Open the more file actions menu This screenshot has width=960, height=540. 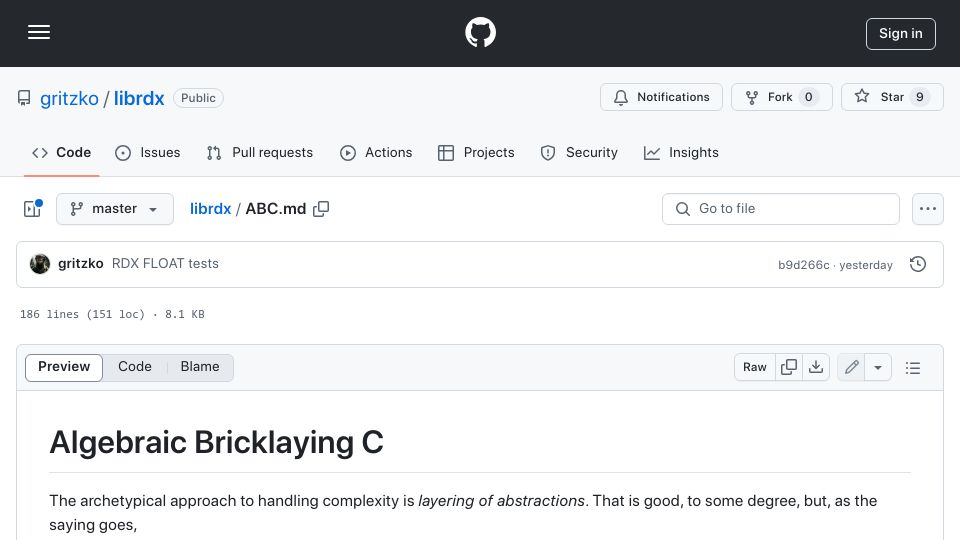tap(928, 209)
